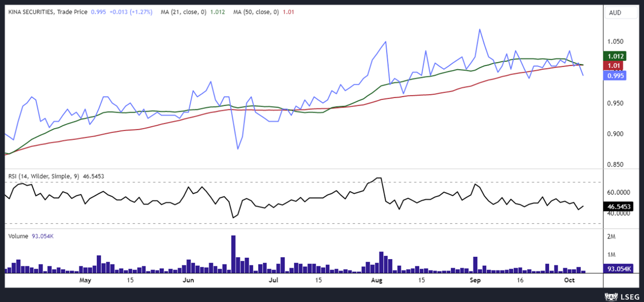
Task: Click the 60.0000 RSI axis label
Action: pyautogui.click(x=619, y=192)
